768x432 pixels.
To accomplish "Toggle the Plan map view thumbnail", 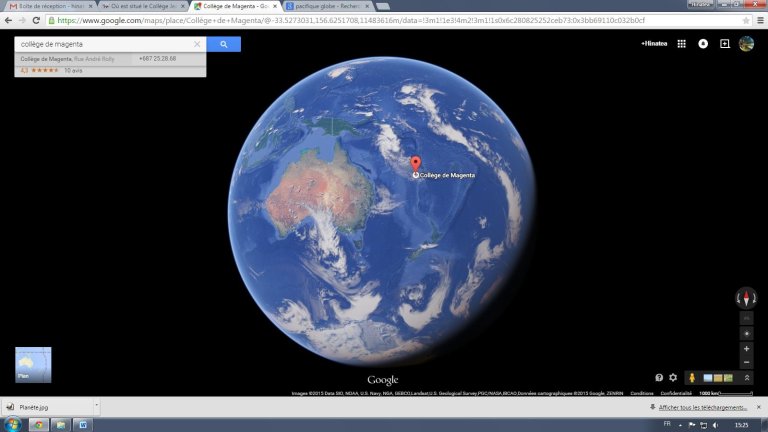I will coord(33,365).
